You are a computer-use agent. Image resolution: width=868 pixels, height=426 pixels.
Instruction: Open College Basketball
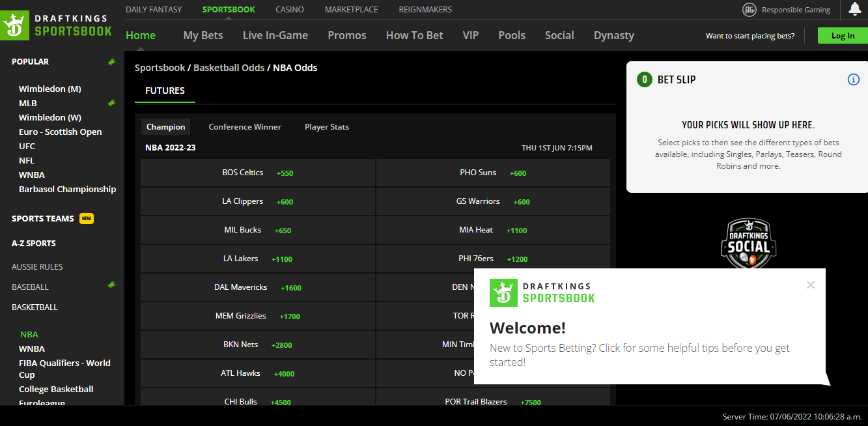point(56,389)
